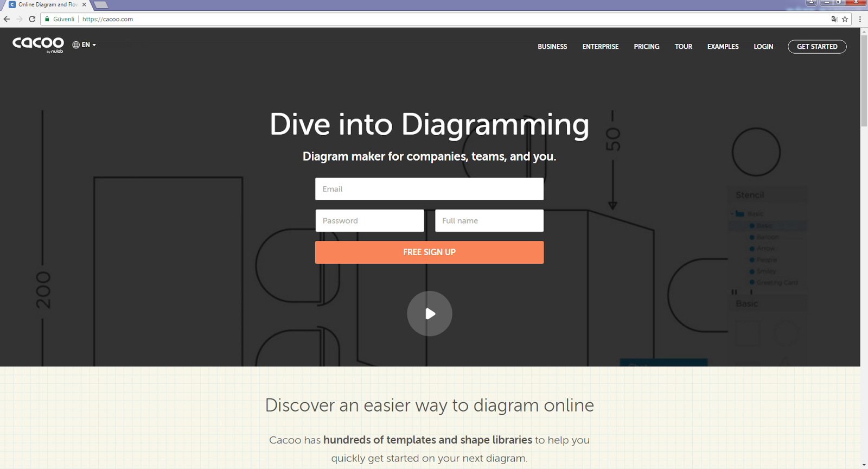868x469 pixels.
Task: Go to the Enterprise page
Action: (x=601, y=47)
